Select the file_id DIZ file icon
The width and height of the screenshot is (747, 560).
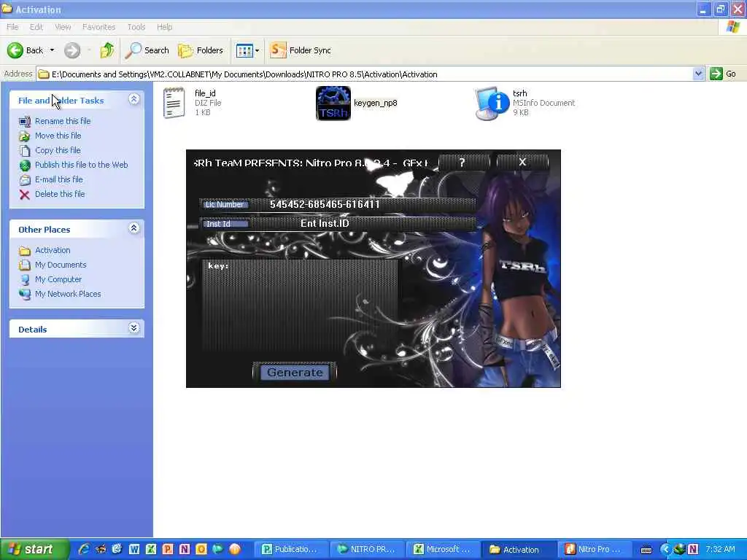(174, 103)
